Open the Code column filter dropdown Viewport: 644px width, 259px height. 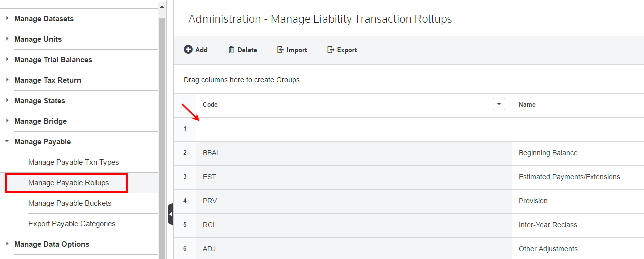pos(499,104)
